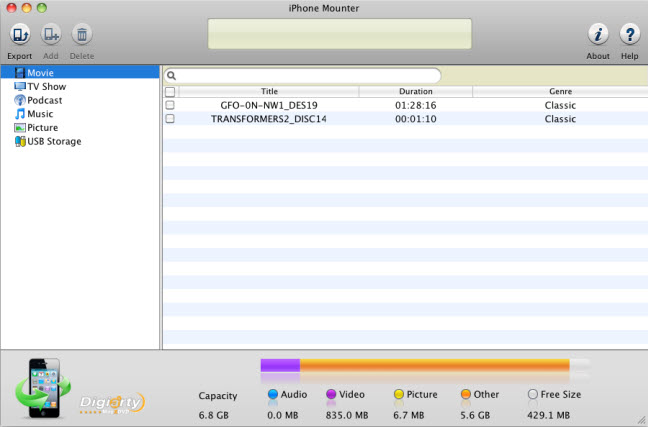Sort by the Title column header

tap(269, 91)
